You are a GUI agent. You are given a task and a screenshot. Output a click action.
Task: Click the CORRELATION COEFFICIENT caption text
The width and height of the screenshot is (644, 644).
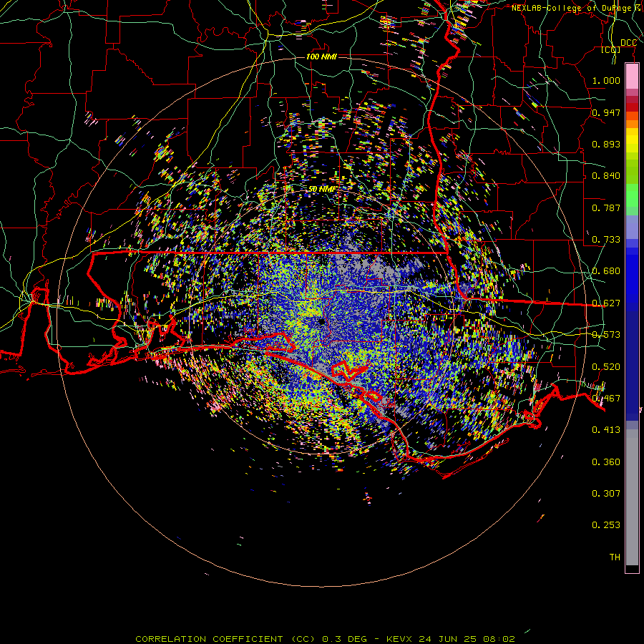coord(209,639)
